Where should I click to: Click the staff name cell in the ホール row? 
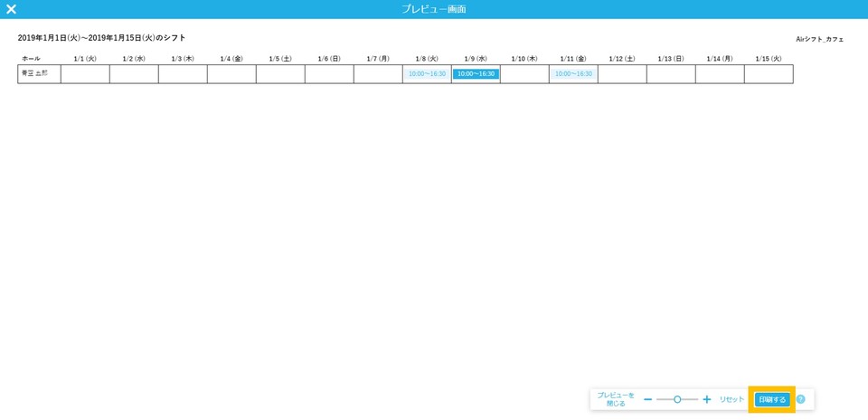39,74
